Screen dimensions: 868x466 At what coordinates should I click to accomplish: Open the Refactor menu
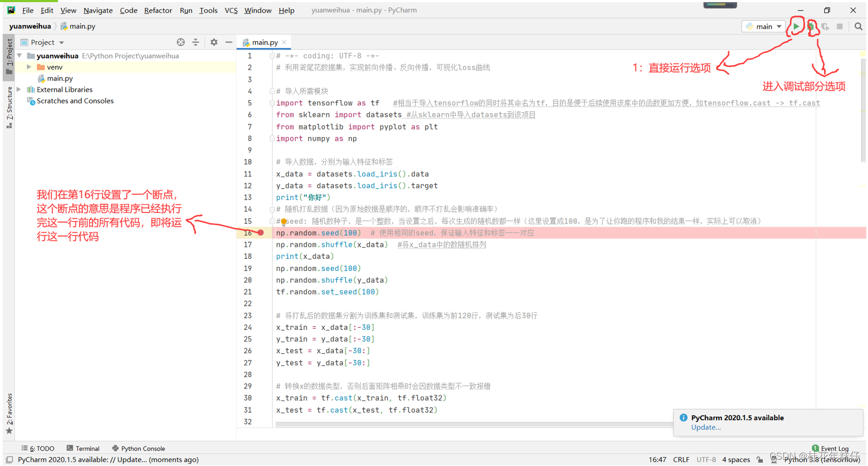pos(158,11)
